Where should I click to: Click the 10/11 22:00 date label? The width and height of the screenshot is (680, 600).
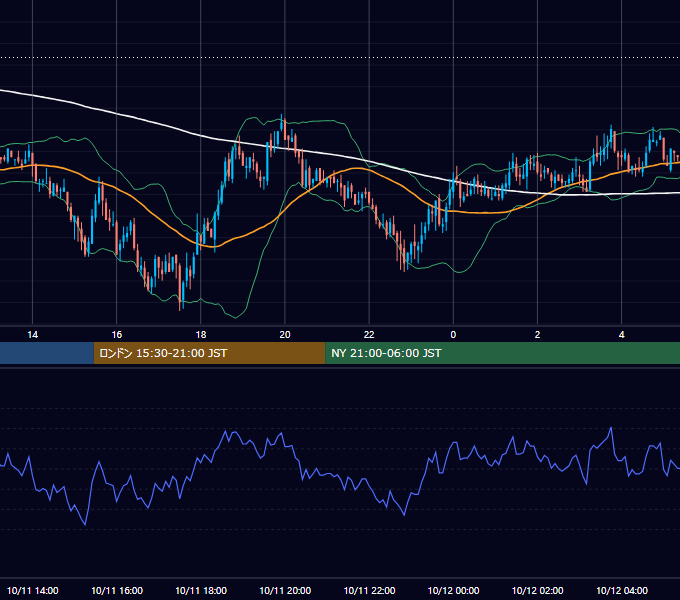point(369,590)
